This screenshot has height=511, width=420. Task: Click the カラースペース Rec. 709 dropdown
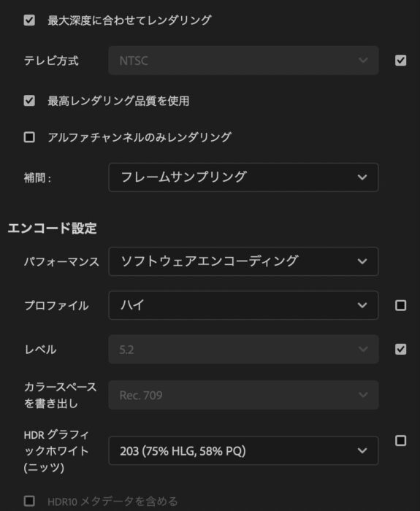coord(243,395)
